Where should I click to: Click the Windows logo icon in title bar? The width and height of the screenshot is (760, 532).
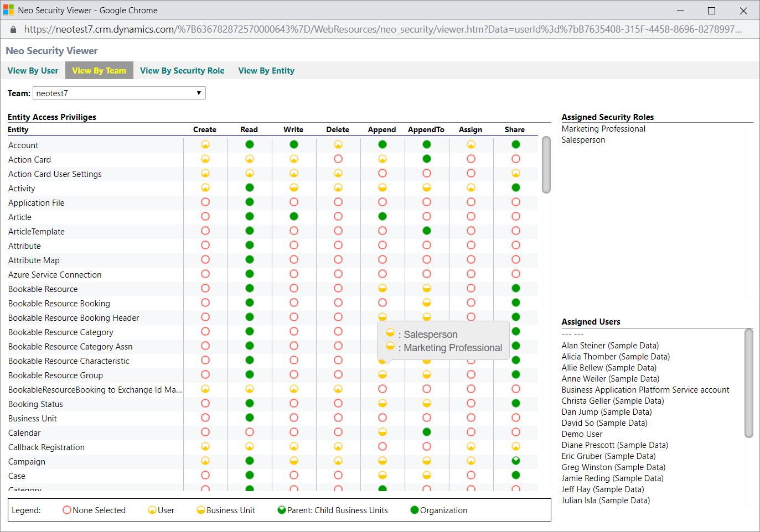[x=8, y=11]
